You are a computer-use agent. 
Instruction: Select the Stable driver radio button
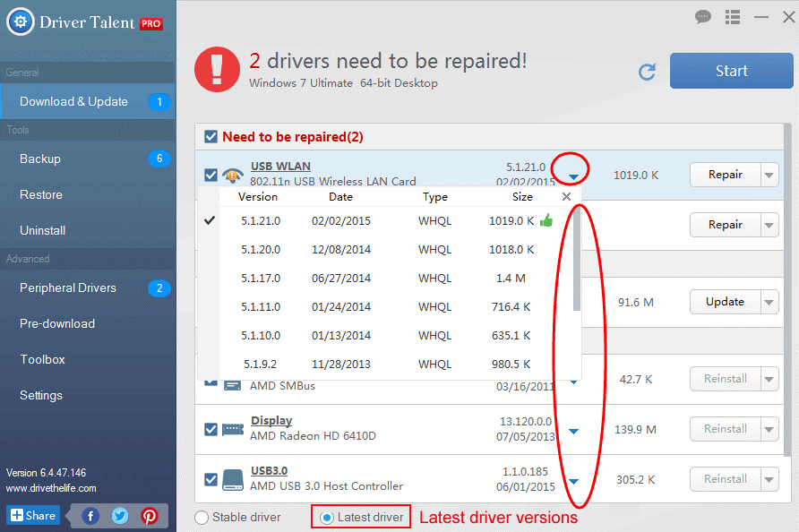(202, 518)
